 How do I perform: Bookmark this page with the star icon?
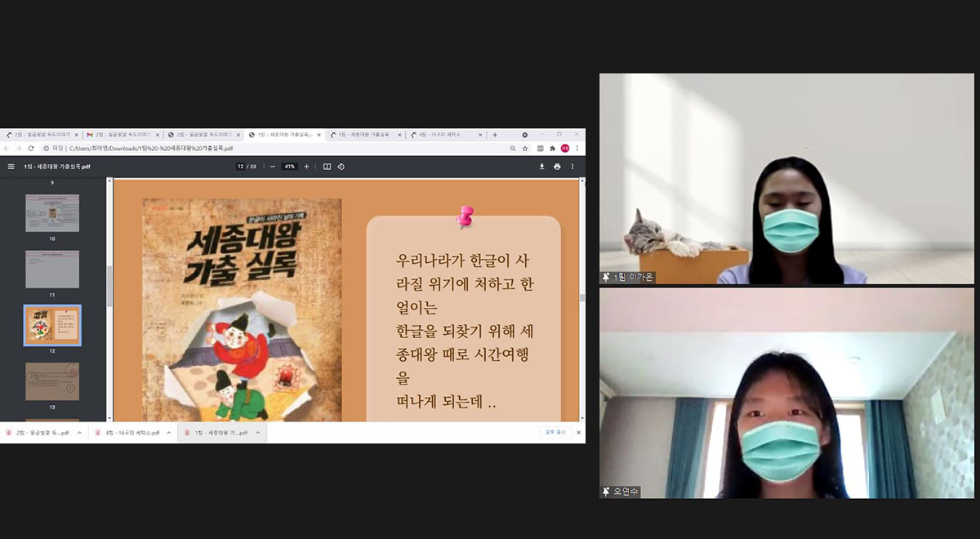(525, 149)
